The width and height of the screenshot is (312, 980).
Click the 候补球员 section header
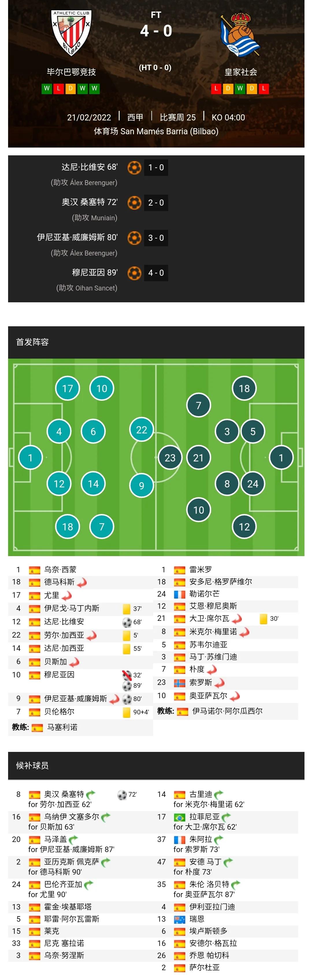click(x=32, y=765)
